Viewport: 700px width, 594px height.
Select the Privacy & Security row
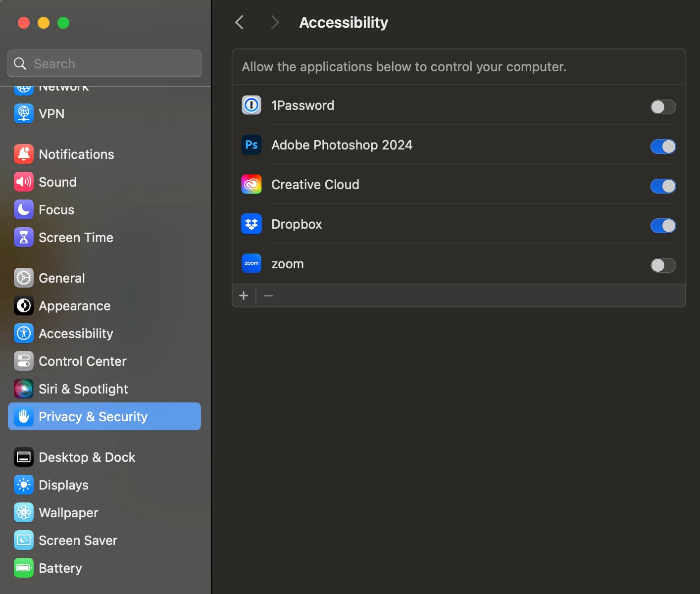104,416
